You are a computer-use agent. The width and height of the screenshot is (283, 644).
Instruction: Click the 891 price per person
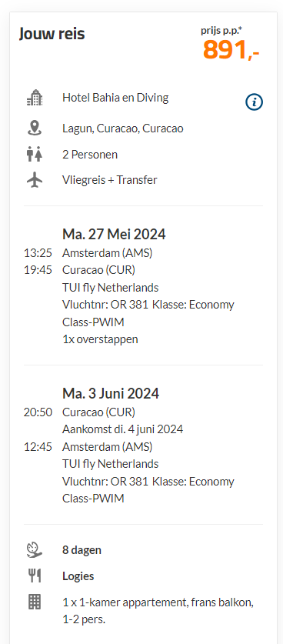point(231,50)
